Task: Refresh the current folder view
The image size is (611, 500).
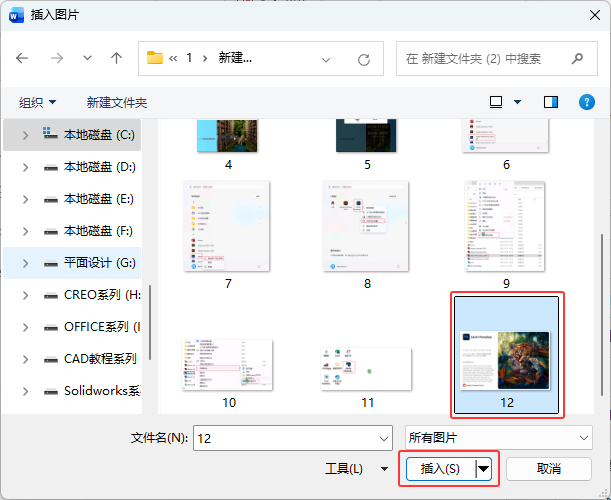Action: 364,60
